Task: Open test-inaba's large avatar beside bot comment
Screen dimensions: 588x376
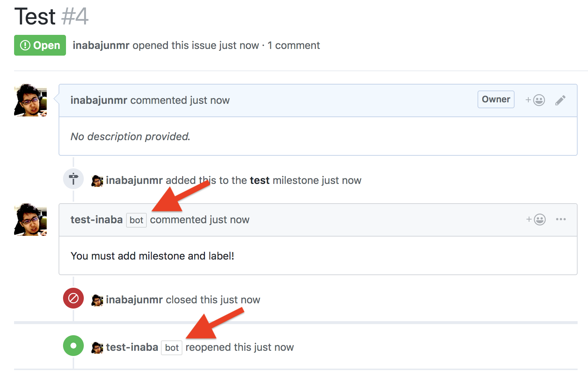Action: (30, 220)
